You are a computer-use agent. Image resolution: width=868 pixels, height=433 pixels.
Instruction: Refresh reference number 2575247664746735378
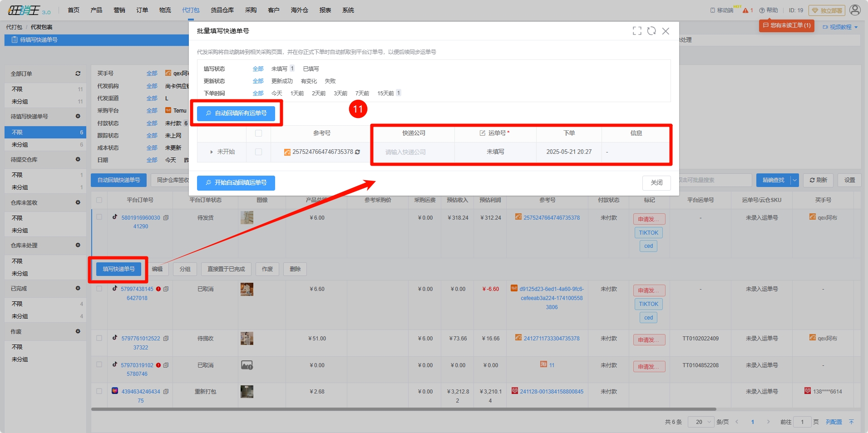click(358, 152)
